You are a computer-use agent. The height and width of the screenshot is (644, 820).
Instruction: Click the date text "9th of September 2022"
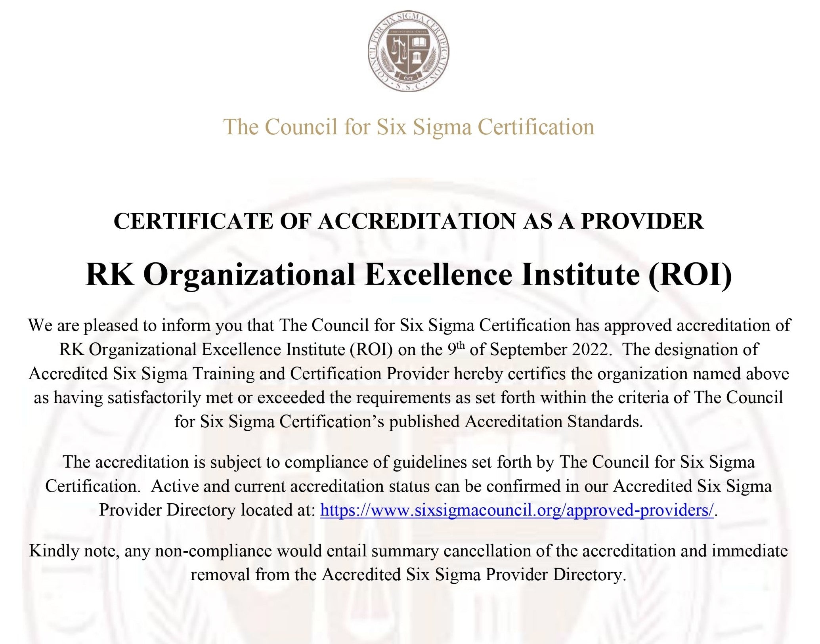click(528, 350)
